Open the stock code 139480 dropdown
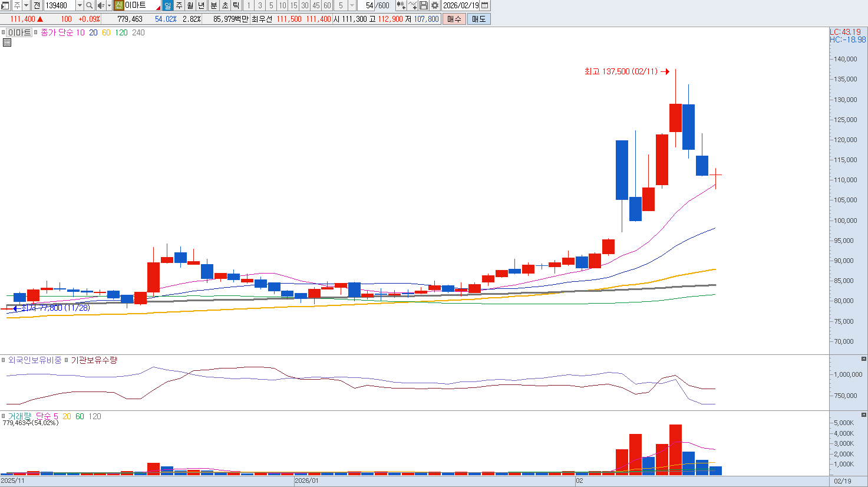The image size is (868, 487). click(x=80, y=5)
